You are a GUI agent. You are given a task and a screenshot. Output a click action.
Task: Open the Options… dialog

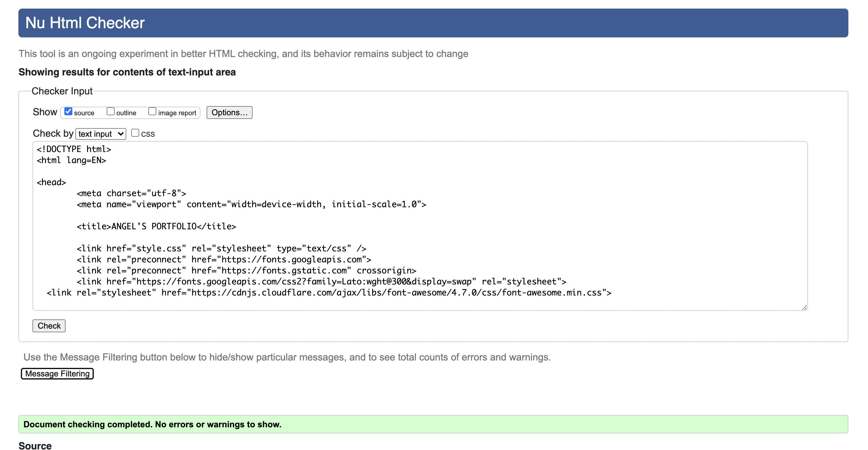[x=229, y=112]
